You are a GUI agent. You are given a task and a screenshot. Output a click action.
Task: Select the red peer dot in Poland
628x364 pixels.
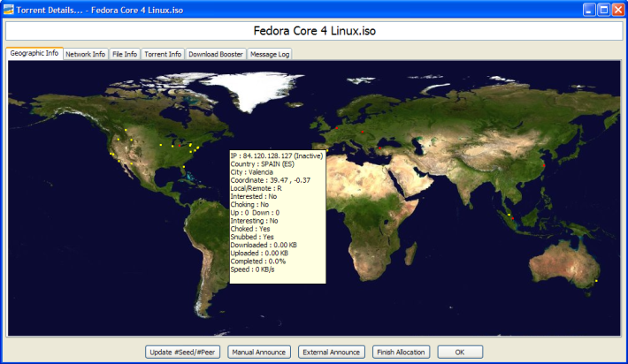[x=362, y=132]
